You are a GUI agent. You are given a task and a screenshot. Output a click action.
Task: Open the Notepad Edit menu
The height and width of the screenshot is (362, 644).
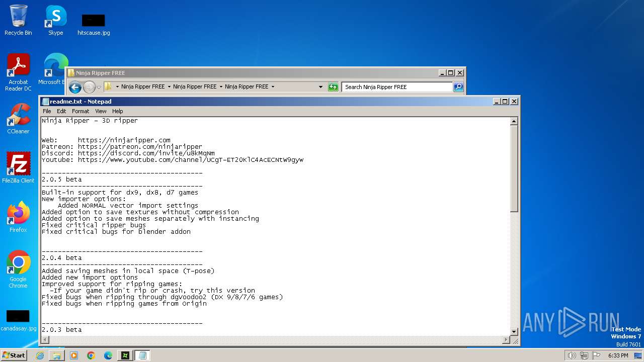pyautogui.click(x=61, y=111)
